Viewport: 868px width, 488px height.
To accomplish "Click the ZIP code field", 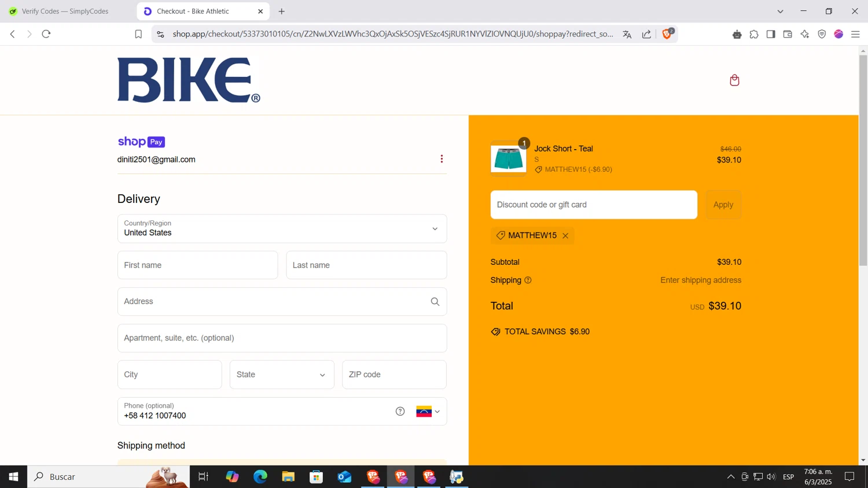I will (x=394, y=375).
